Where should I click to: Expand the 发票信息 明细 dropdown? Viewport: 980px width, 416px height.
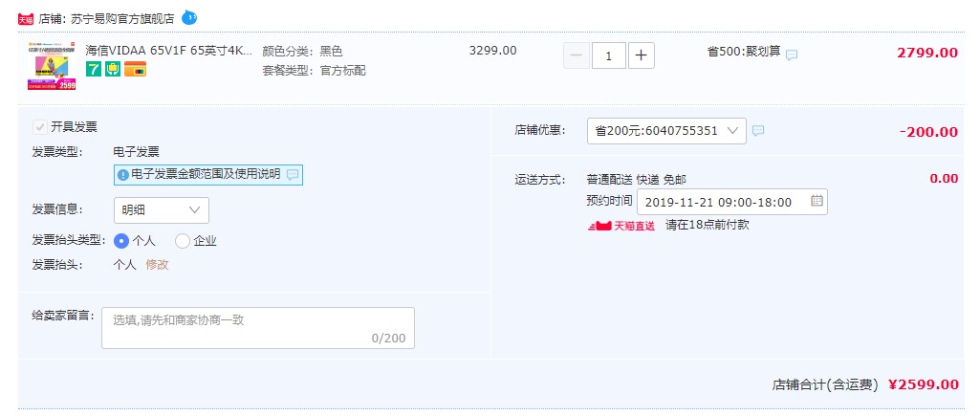pos(162,210)
